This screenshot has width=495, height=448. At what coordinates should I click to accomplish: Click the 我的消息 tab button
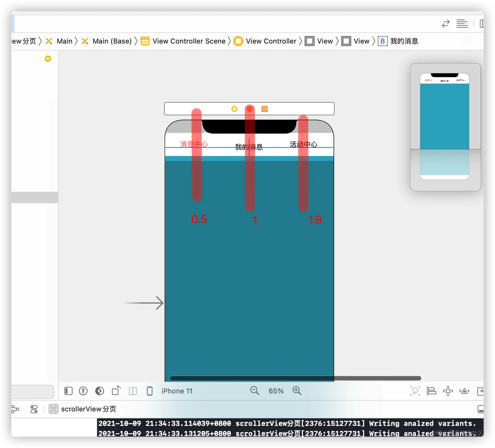pos(249,147)
